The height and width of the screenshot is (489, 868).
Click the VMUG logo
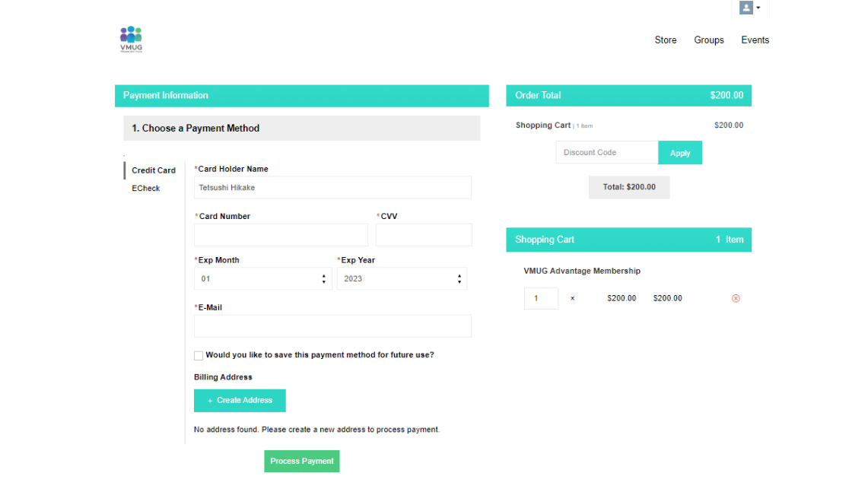tap(131, 40)
